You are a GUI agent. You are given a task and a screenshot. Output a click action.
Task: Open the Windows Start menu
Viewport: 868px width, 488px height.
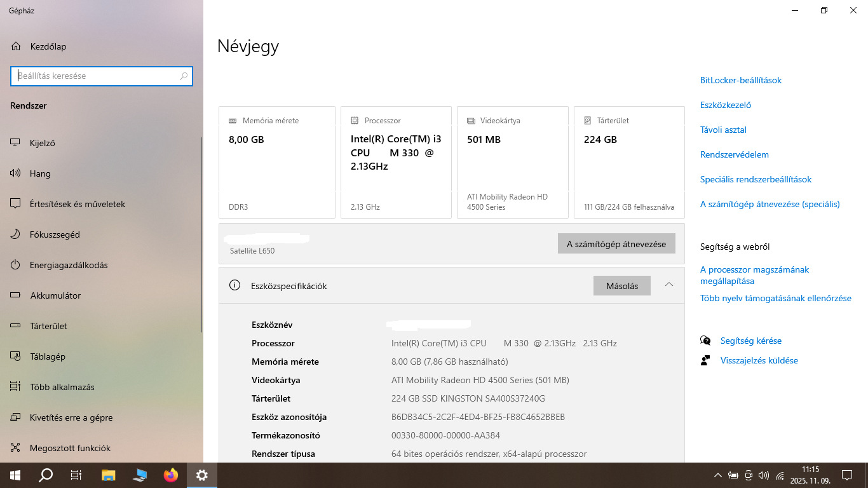(15, 475)
